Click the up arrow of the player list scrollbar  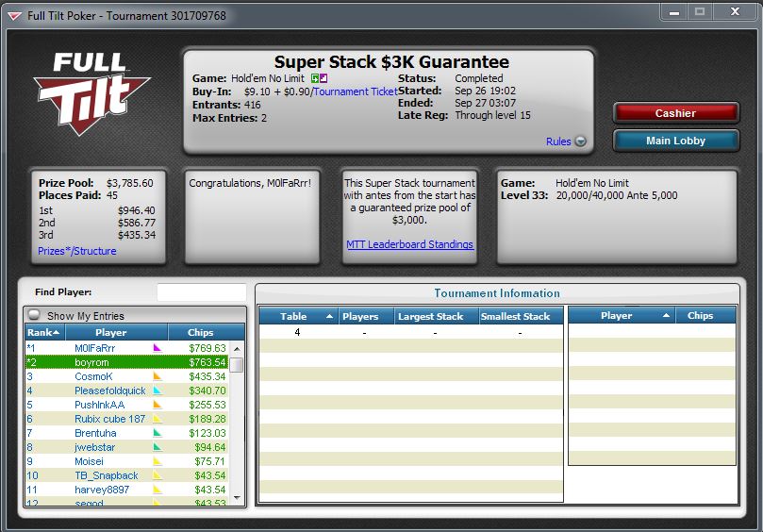pyautogui.click(x=237, y=349)
